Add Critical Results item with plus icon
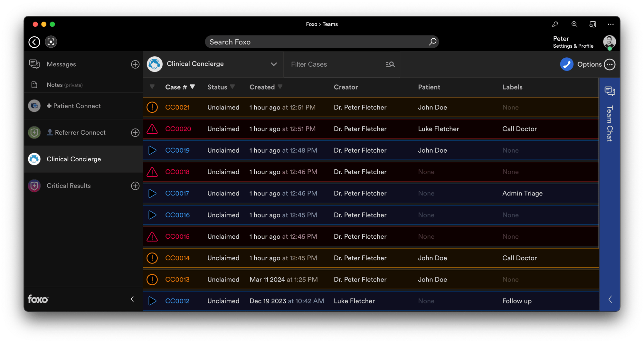The height and width of the screenshot is (343, 644). click(135, 186)
